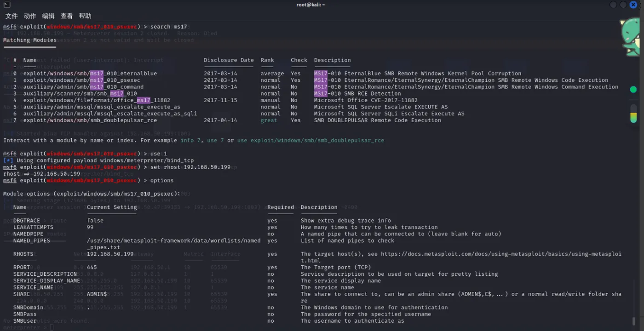The height and width of the screenshot is (331, 644).
Task: Click the "Check" column header
Action: (299, 60)
